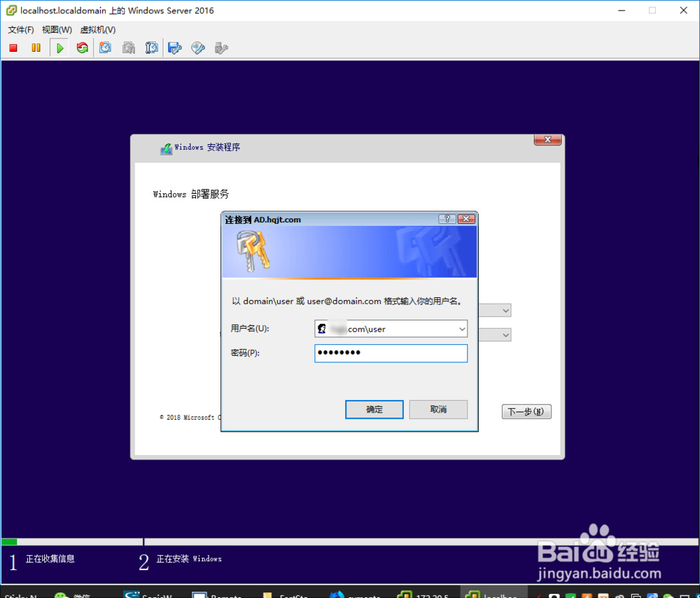The height and width of the screenshot is (598, 700).
Task: Open the upper combo box dropdown arrow
Action: [505, 310]
